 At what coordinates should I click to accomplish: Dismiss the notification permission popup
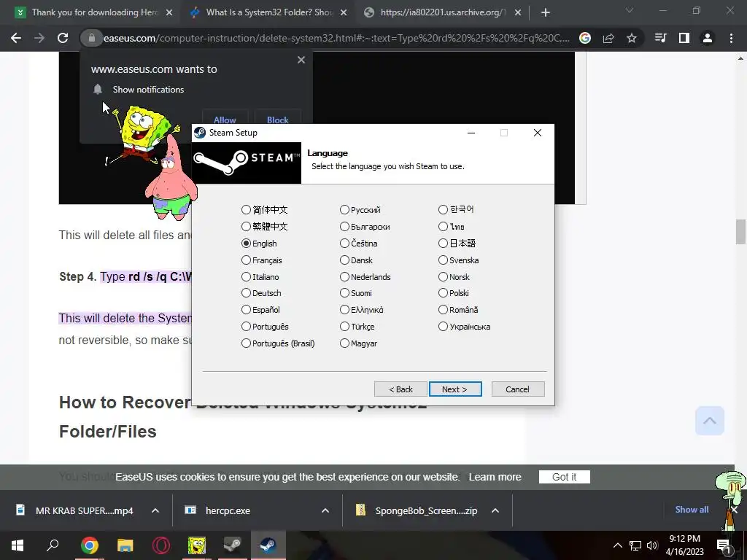coord(301,60)
